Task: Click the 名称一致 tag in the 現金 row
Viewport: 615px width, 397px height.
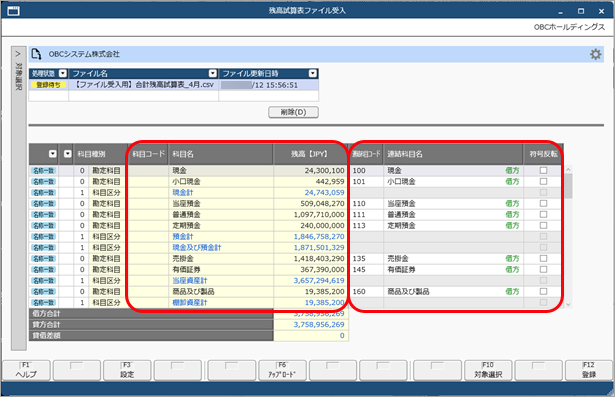Action: point(44,171)
